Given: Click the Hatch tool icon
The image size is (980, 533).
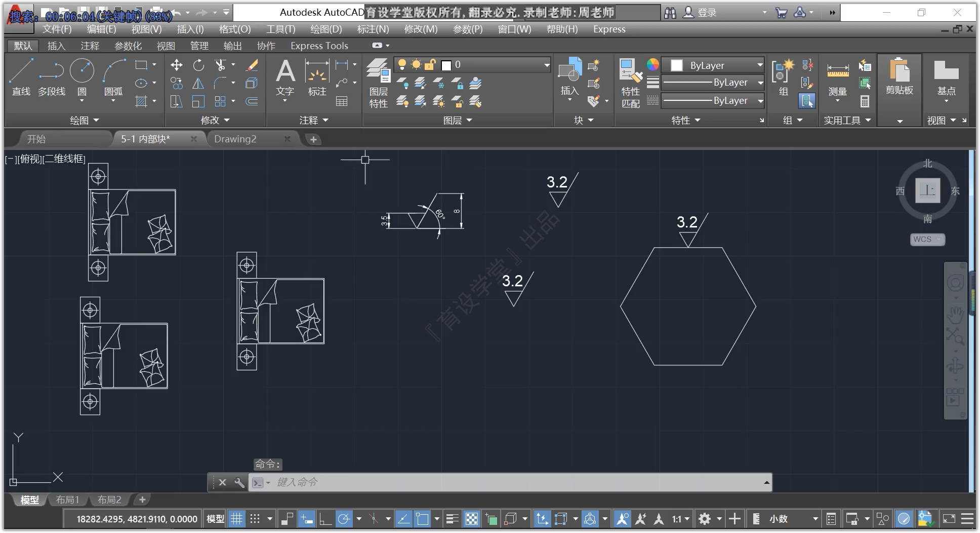Looking at the screenshot, I should (142, 101).
